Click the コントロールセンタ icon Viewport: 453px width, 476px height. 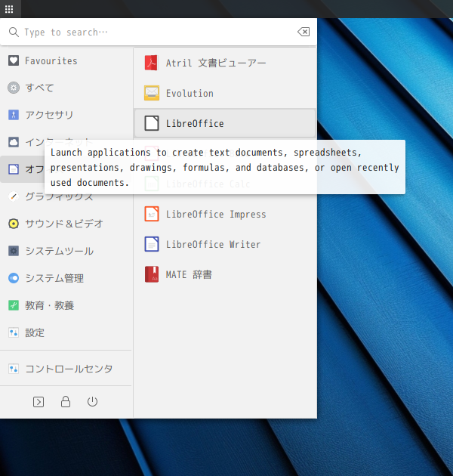click(x=14, y=369)
